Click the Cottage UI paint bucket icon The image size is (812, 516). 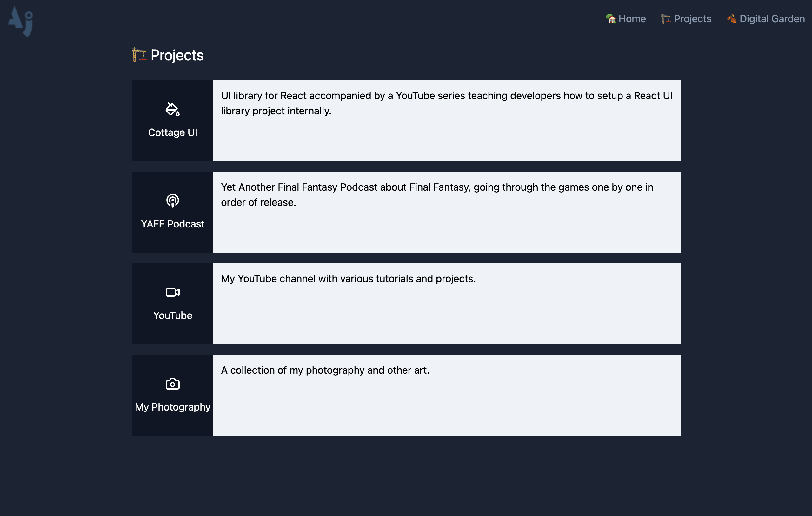coord(172,109)
